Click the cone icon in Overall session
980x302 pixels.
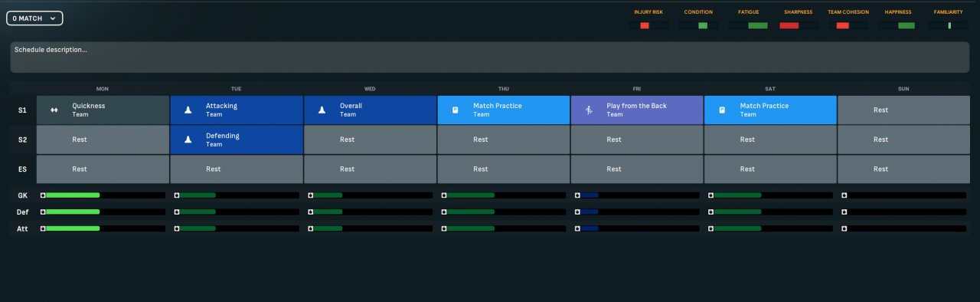pos(322,110)
